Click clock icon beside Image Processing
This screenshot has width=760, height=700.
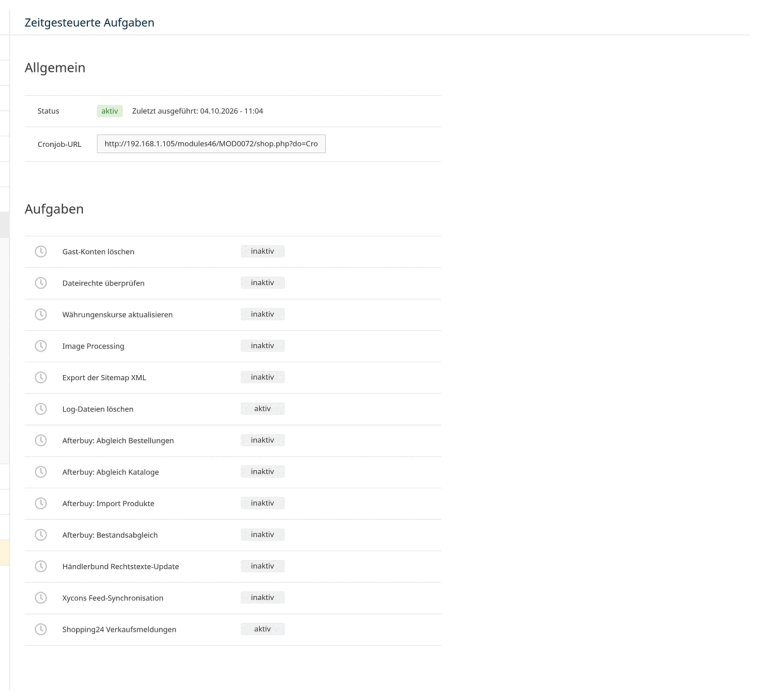(41, 346)
